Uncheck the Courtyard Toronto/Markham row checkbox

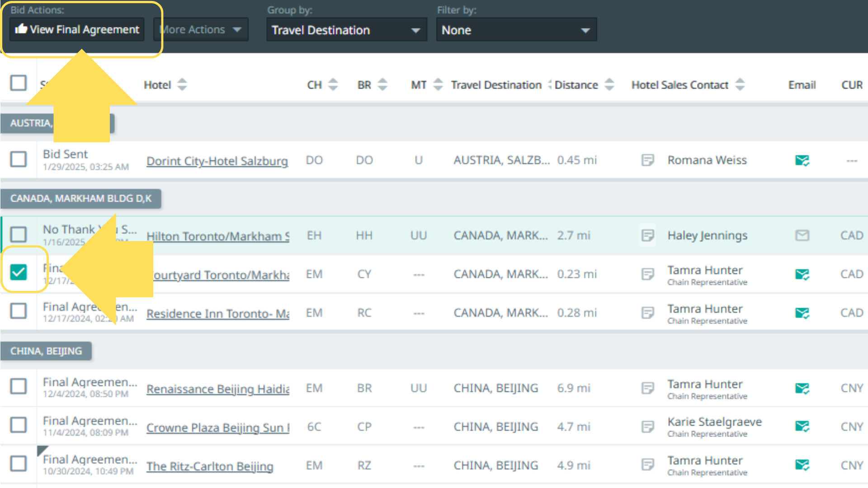(19, 272)
